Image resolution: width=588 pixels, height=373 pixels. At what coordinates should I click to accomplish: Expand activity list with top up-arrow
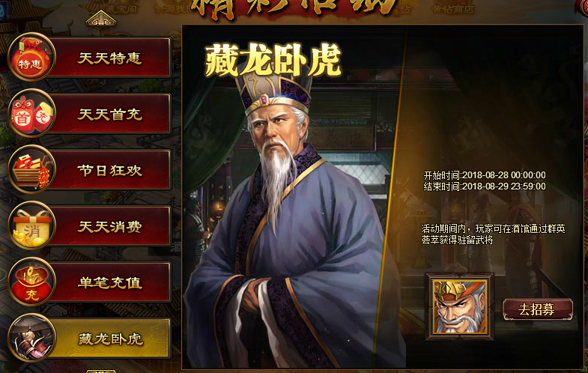tap(101, 19)
